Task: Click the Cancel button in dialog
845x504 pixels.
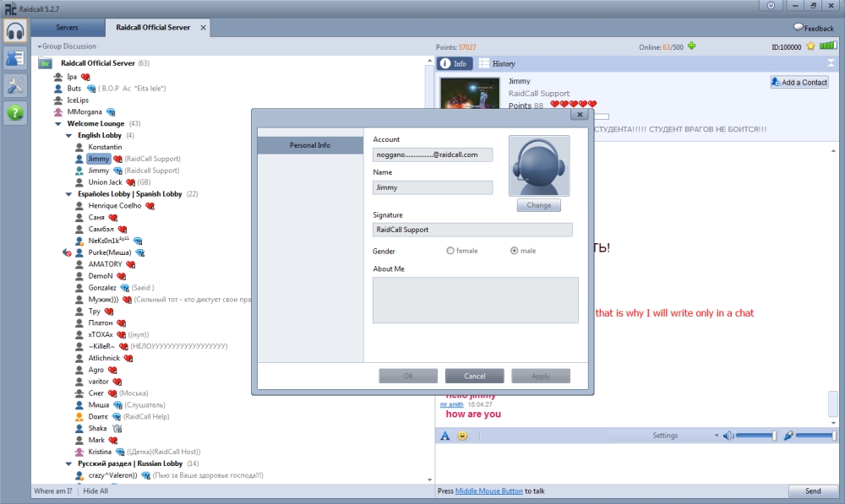Action: pos(474,376)
